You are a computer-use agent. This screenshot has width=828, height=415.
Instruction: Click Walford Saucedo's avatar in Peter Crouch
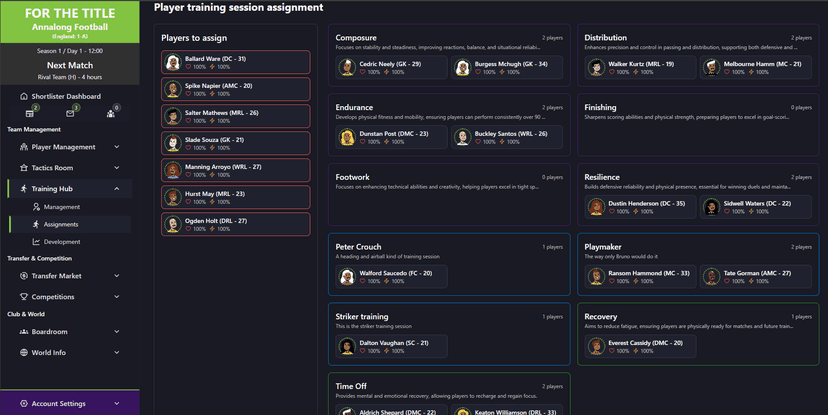pos(347,276)
